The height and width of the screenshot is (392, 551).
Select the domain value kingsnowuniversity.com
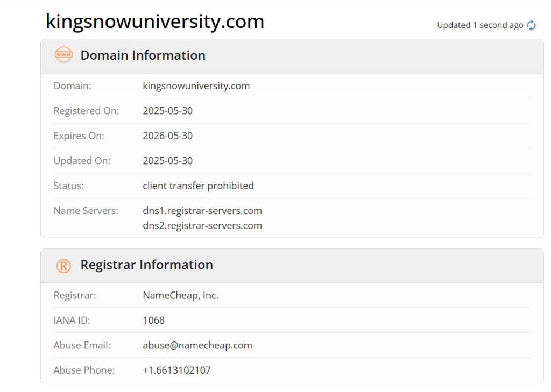point(196,86)
